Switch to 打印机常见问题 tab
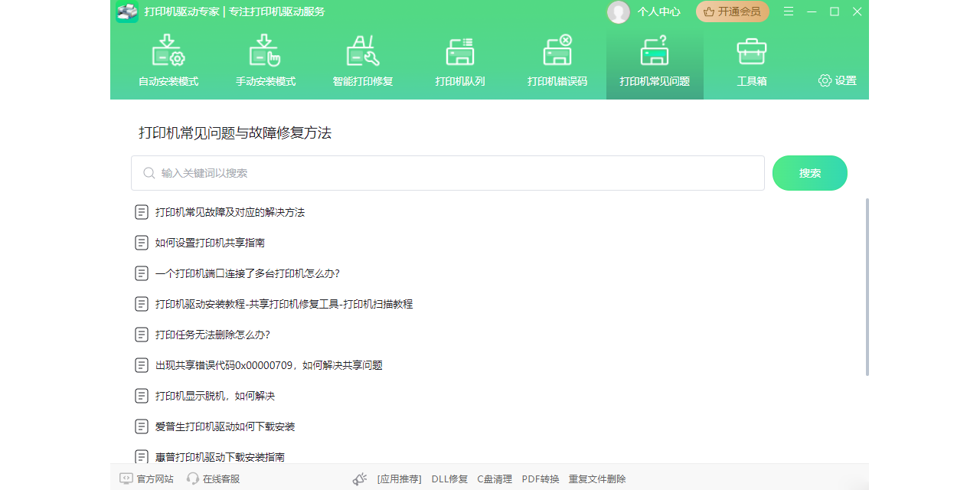 click(655, 65)
